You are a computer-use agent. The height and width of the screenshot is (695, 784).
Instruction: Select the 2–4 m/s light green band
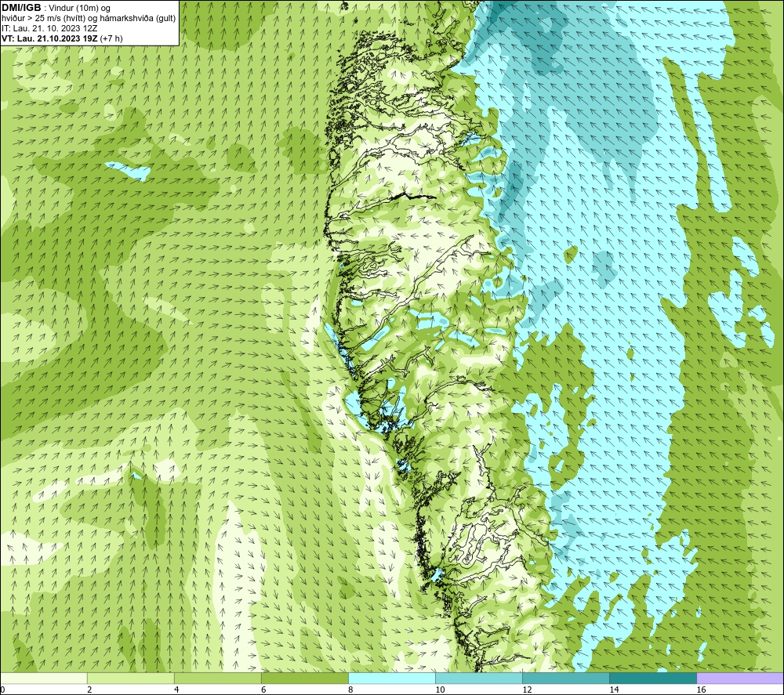coord(130,678)
